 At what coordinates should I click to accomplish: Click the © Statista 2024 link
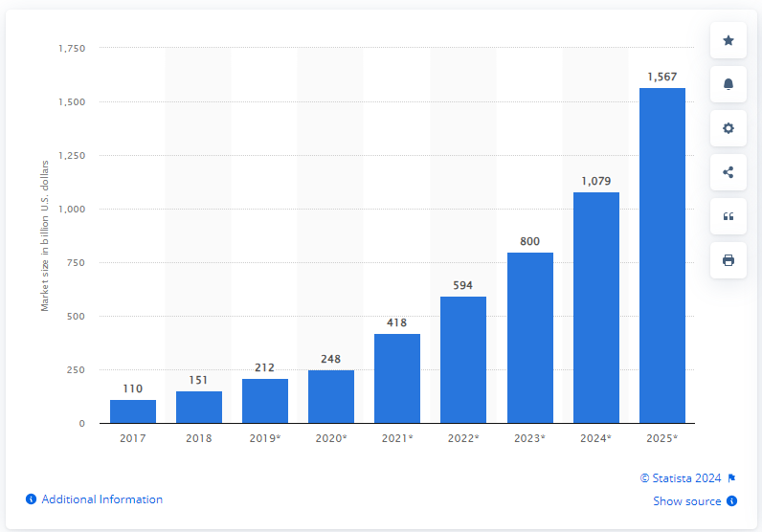(x=681, y=478)
